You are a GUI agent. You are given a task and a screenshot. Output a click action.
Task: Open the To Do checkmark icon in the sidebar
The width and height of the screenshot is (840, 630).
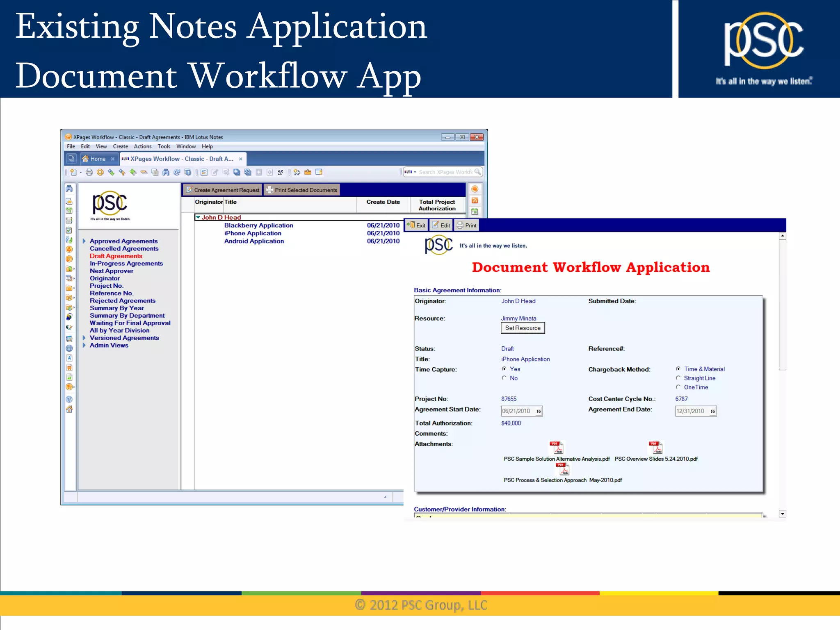point(69,230)
